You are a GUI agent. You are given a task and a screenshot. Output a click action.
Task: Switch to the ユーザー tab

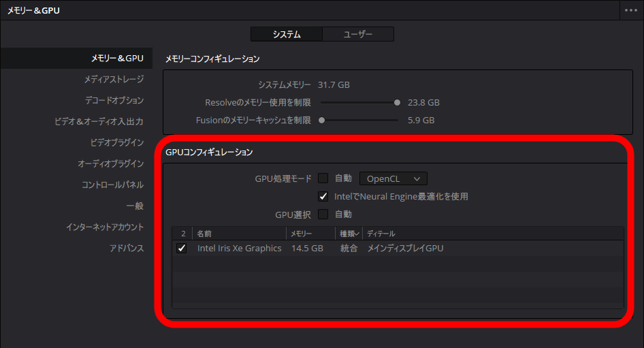(357, 34)
